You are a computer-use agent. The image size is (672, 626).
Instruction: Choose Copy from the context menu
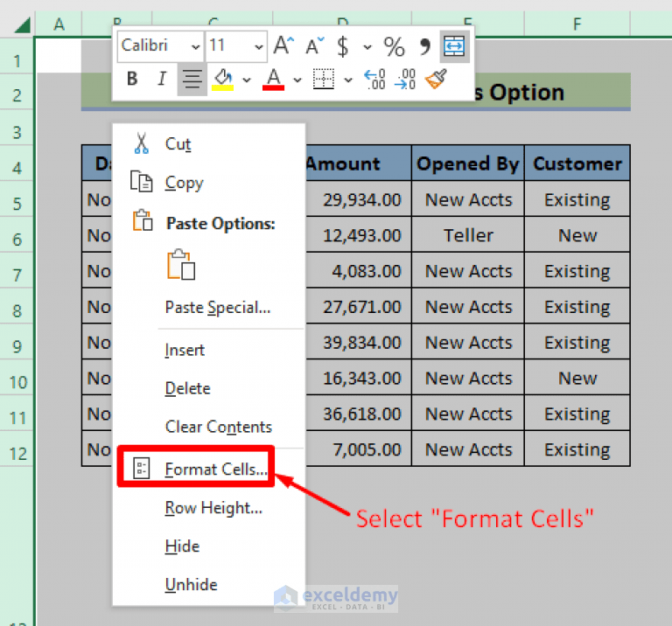209,183
